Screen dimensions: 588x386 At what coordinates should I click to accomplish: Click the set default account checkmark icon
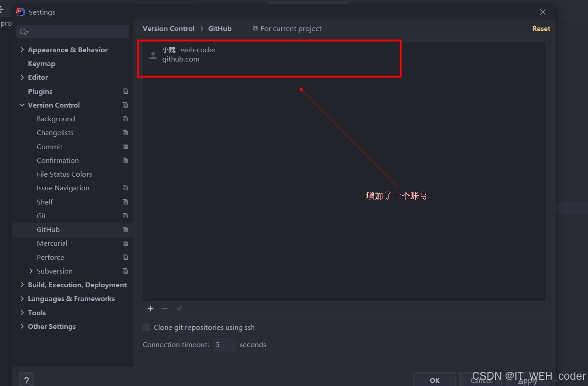[x=179, y=309]
